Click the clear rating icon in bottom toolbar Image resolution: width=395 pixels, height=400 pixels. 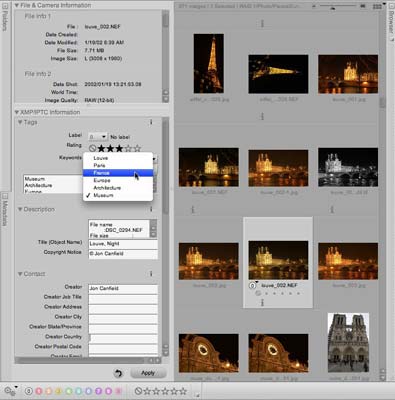point(138,391)
